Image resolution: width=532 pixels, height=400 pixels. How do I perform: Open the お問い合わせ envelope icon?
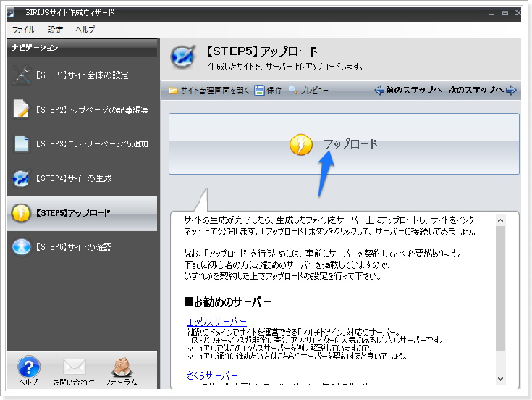pyautogui.click(x=75, y=367)
